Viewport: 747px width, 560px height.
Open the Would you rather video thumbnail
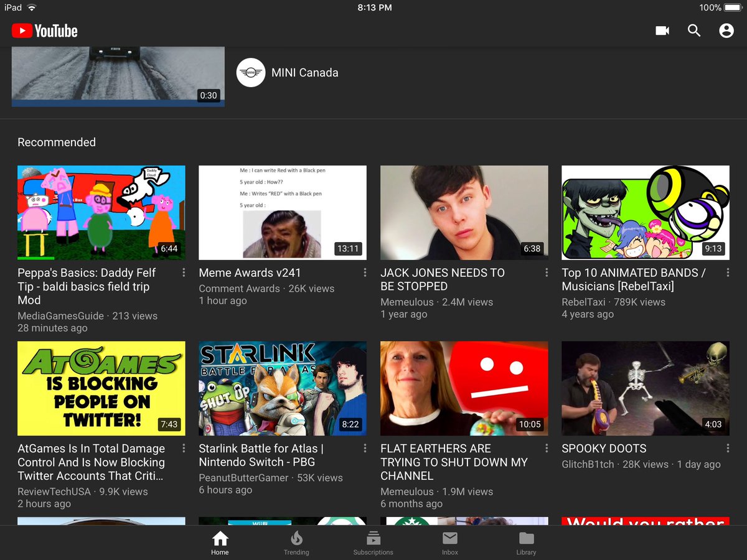pyautogui.click(x=646, y=521)
